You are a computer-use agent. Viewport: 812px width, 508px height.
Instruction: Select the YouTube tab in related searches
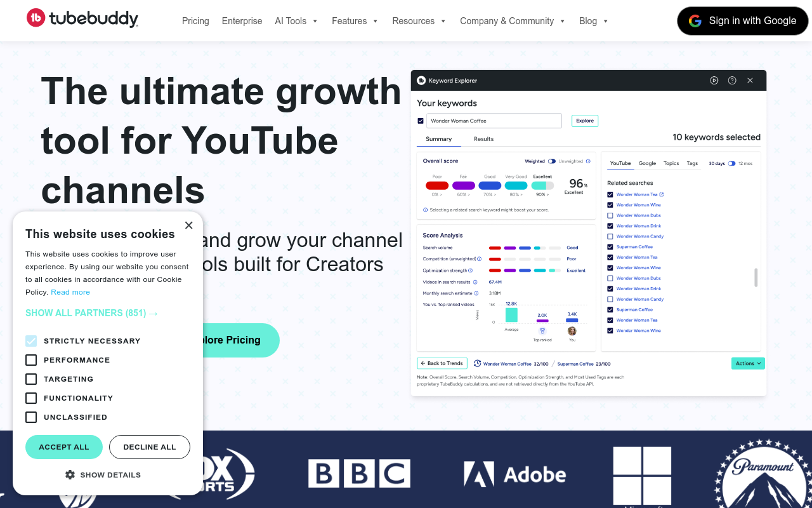pyautogui.click(x=620, y=163)
